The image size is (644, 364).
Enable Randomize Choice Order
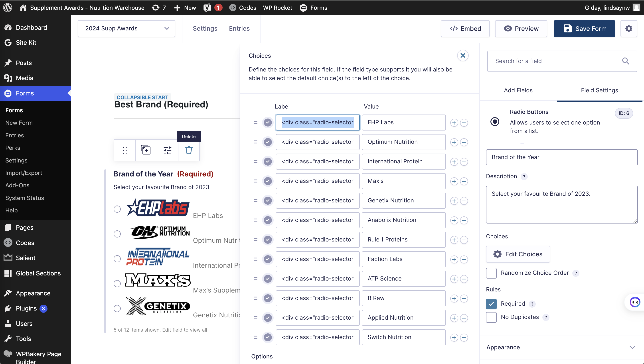[x=491, y=273]
